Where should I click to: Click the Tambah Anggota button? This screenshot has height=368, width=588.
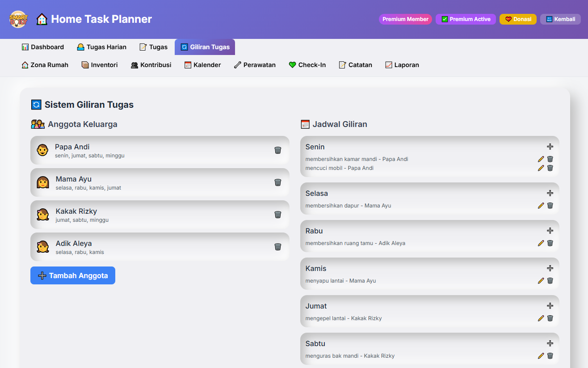pyautogui.click(x=73, y=275)
